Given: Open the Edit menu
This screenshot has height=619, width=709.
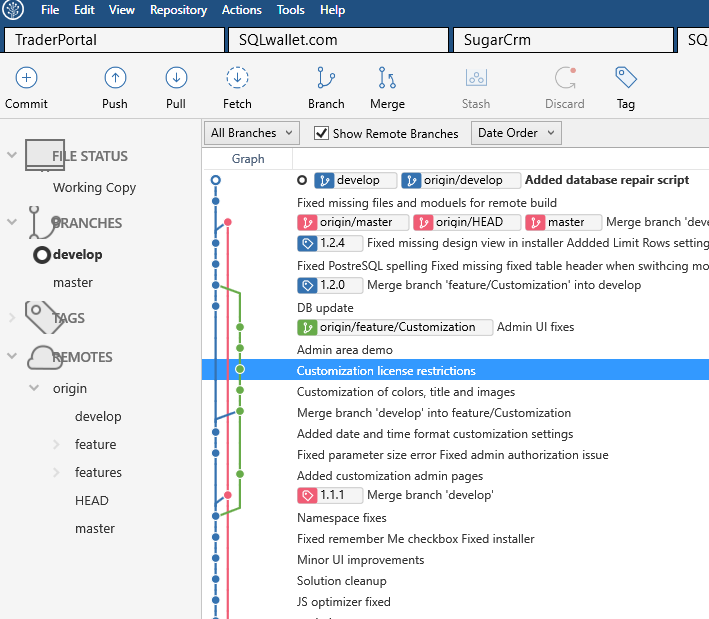Looking at the screenshot, I should 84,10.
